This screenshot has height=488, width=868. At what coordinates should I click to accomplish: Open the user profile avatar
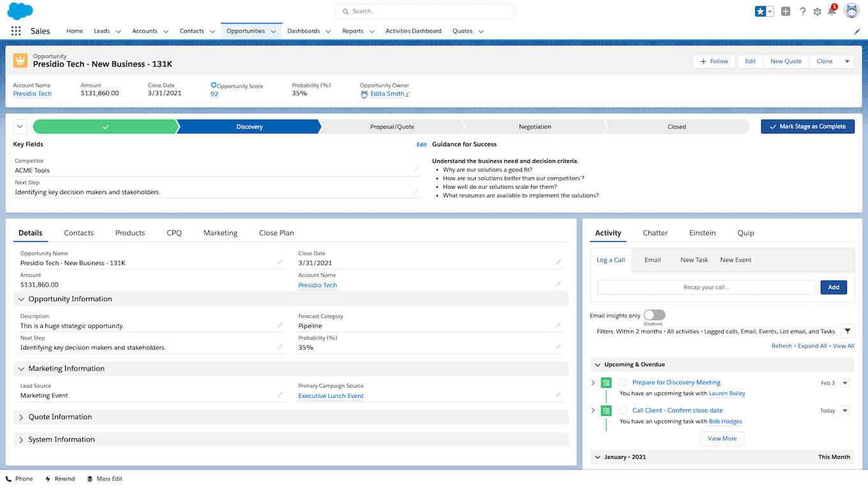point(851,11)
